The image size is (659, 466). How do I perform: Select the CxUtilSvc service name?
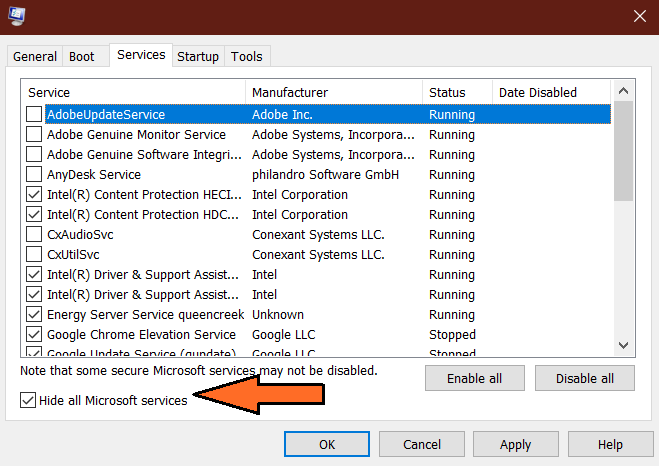tap(73, 255)
